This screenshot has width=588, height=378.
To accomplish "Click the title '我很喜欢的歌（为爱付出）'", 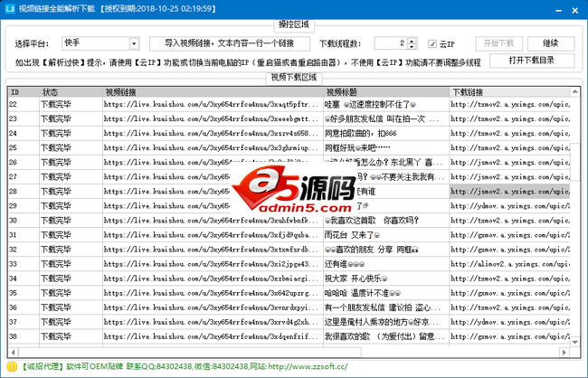I will pyautogui.click(x=384, y=336).
